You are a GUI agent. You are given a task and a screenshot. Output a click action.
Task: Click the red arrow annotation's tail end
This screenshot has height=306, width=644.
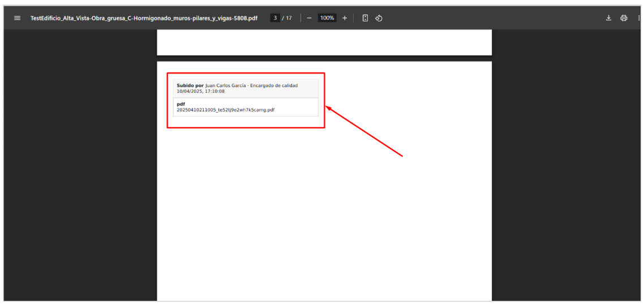(x=401, y=156)
